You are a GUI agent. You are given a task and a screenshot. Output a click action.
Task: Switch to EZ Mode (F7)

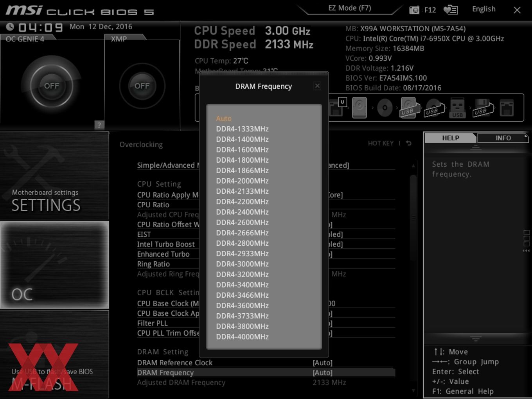pos(350,8)
